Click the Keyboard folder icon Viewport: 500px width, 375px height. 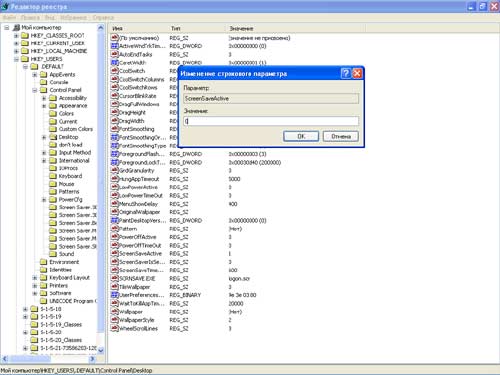tap(53, 176)
